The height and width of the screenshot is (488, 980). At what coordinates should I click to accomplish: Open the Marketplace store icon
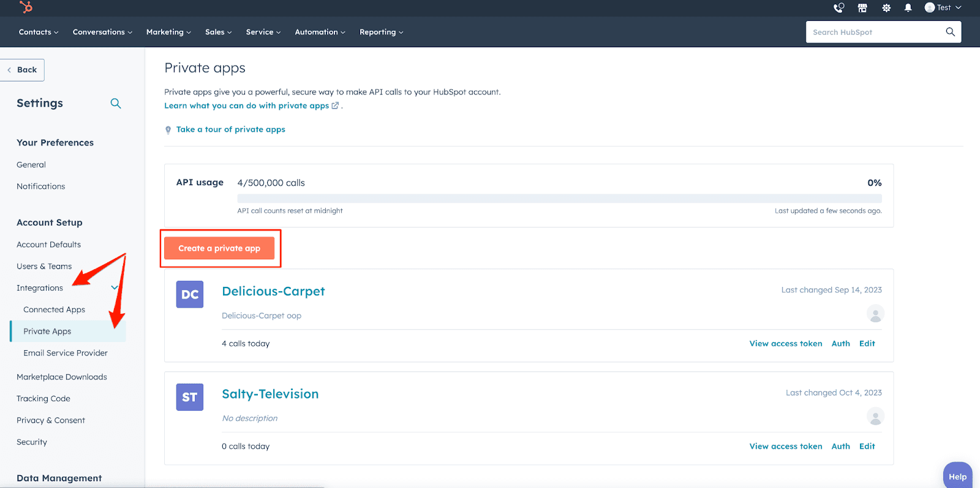click(x=862, y=8)
